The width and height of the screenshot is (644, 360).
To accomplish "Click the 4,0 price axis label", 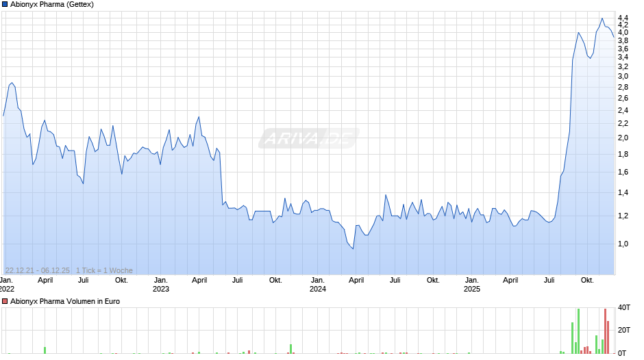I will pos(623,32).
